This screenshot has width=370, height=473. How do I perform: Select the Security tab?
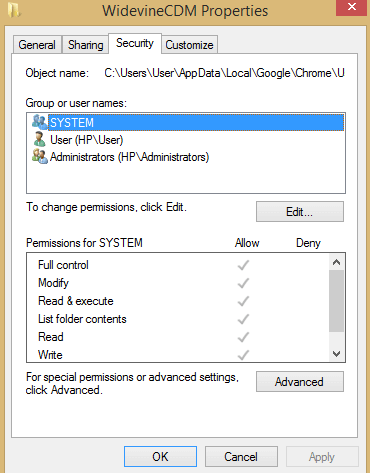pyautogui.click(x=135, y=43)
